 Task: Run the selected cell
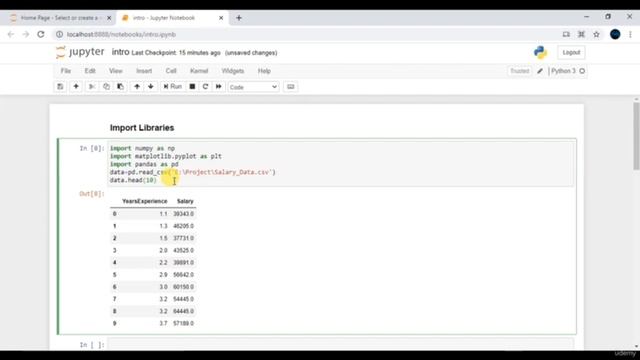(173, 87)
